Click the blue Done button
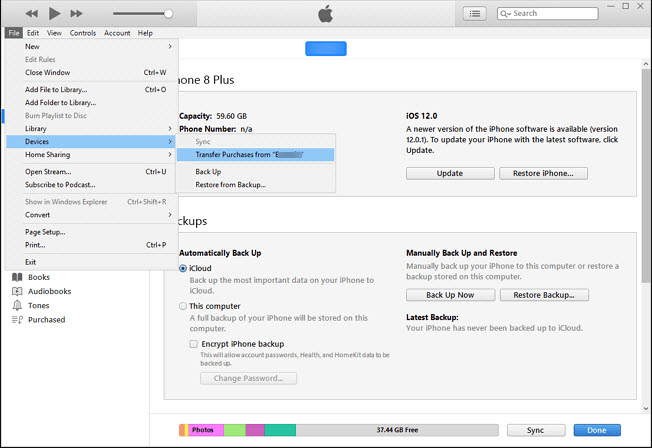 coord(597,430)
